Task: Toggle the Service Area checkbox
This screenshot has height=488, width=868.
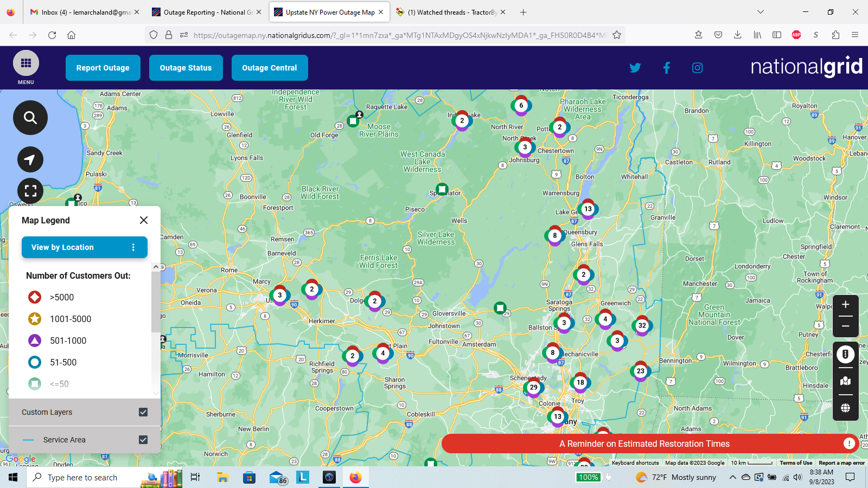Action: coord(143,440)
